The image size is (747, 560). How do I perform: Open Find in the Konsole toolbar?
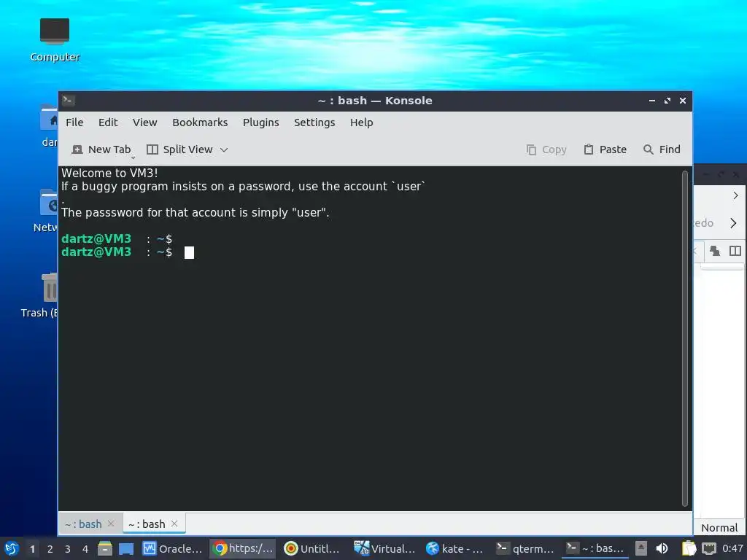point(662,149)
